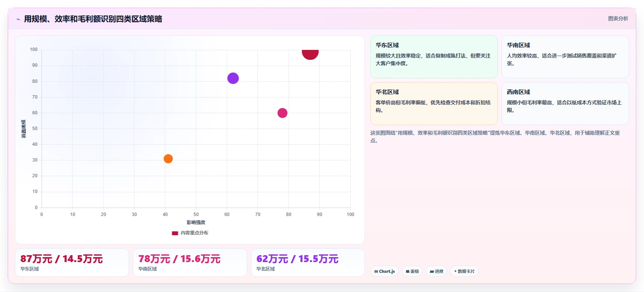Click the text 人均效率较高 in the 华南 card
This screenshot has height=292, width=644.
click(x=522, y=56)
